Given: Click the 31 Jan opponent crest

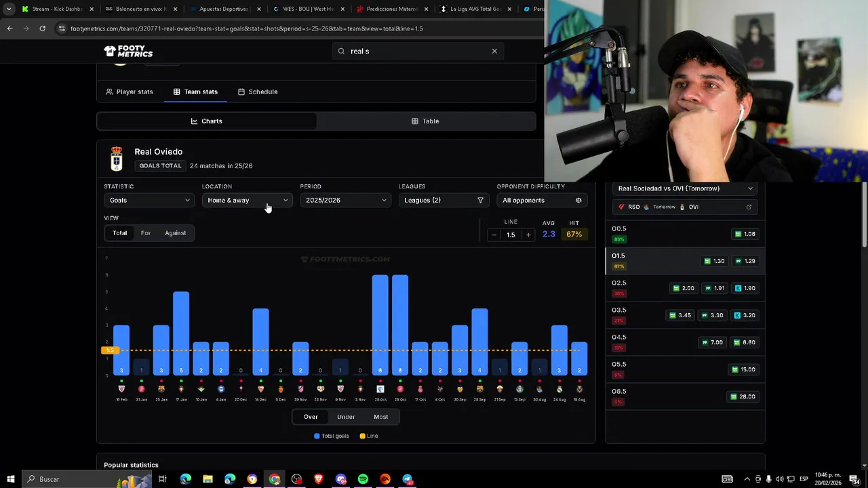Looking at the screenshot, I should 141,389.
